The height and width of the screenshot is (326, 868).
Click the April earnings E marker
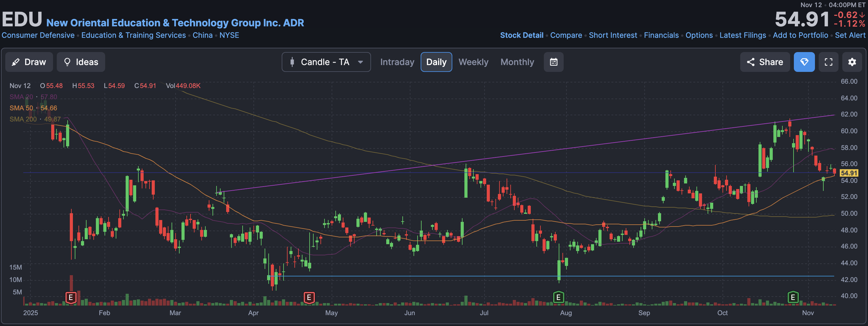[x=309, y=297]
